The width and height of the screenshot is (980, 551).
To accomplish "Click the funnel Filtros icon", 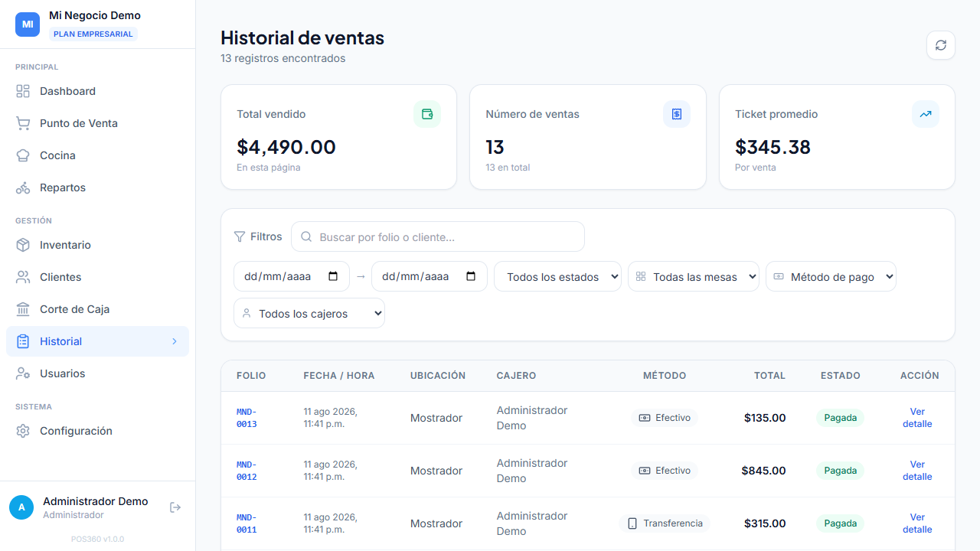I will click(x=240, y=237).
